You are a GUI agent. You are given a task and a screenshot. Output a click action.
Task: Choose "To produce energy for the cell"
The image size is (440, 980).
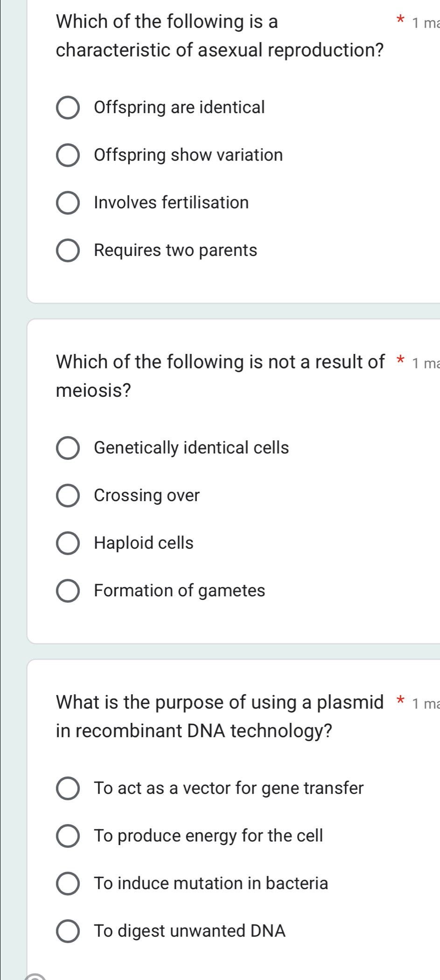tap(68, 836)
